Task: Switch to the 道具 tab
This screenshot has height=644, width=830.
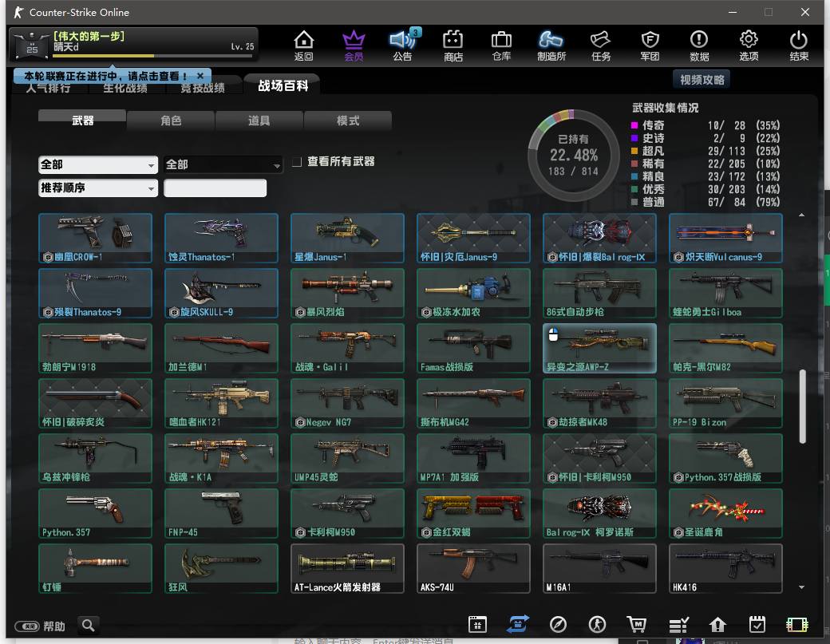Action: pyautogui.click(x=259, y=121)
